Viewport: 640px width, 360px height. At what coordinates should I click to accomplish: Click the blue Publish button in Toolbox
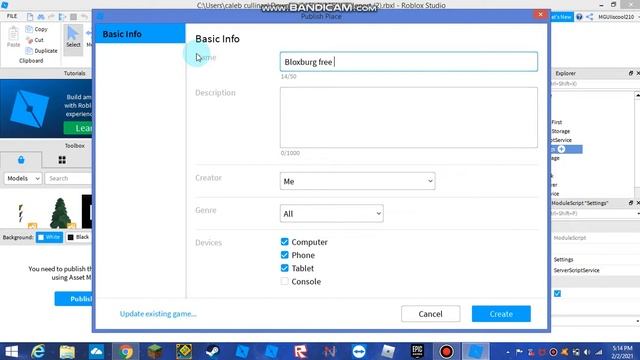pyautogui.click(x=73, y=299)
